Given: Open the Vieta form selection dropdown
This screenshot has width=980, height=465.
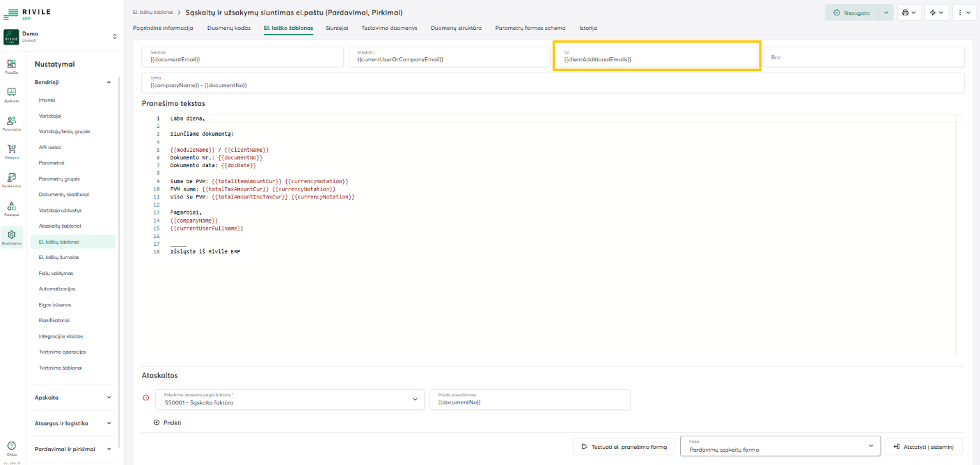Looking at the screenshot, I should 780,446.
